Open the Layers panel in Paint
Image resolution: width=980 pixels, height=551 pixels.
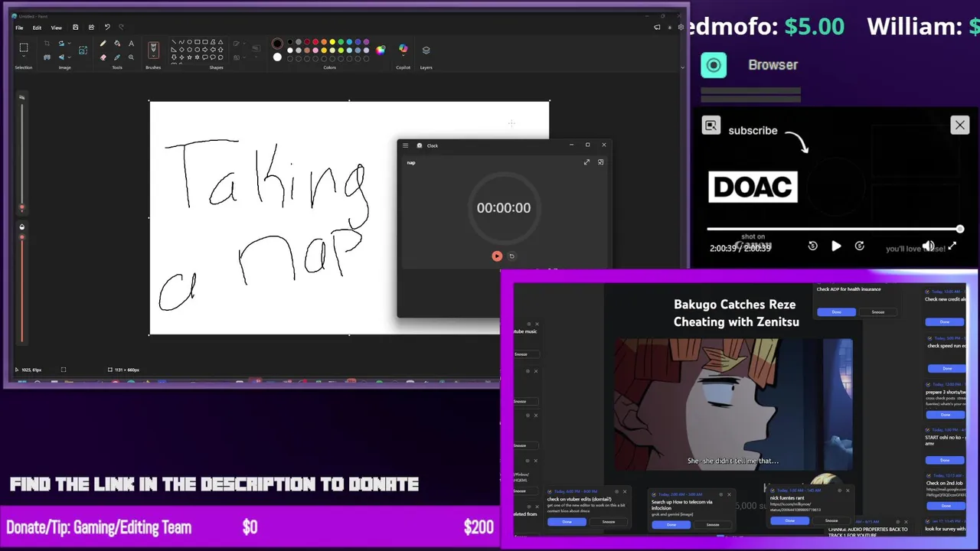[x=426, y=51]
